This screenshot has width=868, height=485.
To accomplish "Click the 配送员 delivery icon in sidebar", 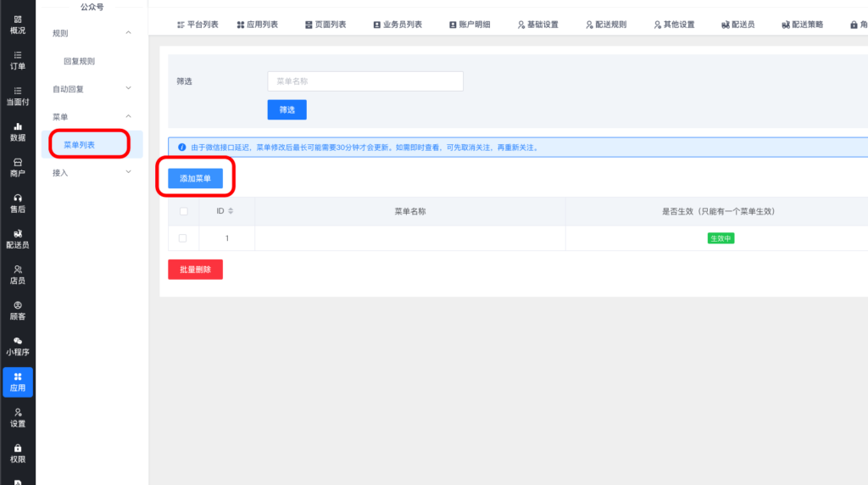I will point(17,238).
